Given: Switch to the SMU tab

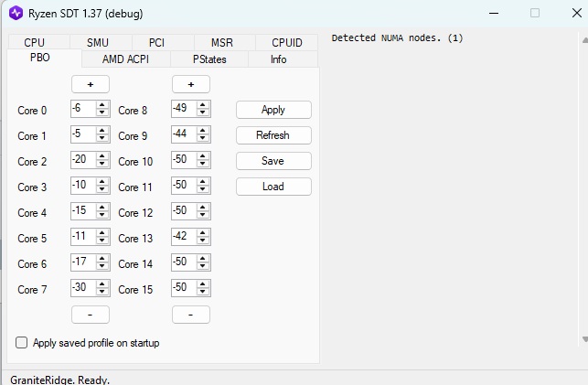Looking at the screenshot, I should (97, 42).
